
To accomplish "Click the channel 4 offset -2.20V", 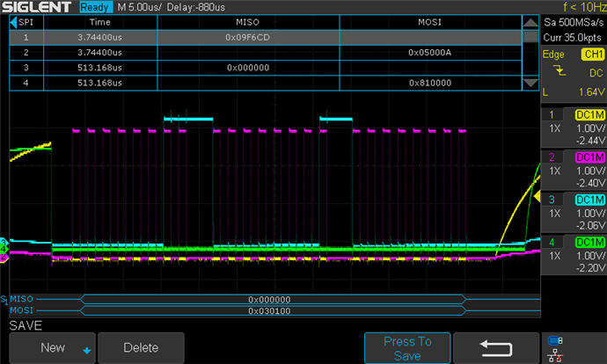I will (590, 268).
